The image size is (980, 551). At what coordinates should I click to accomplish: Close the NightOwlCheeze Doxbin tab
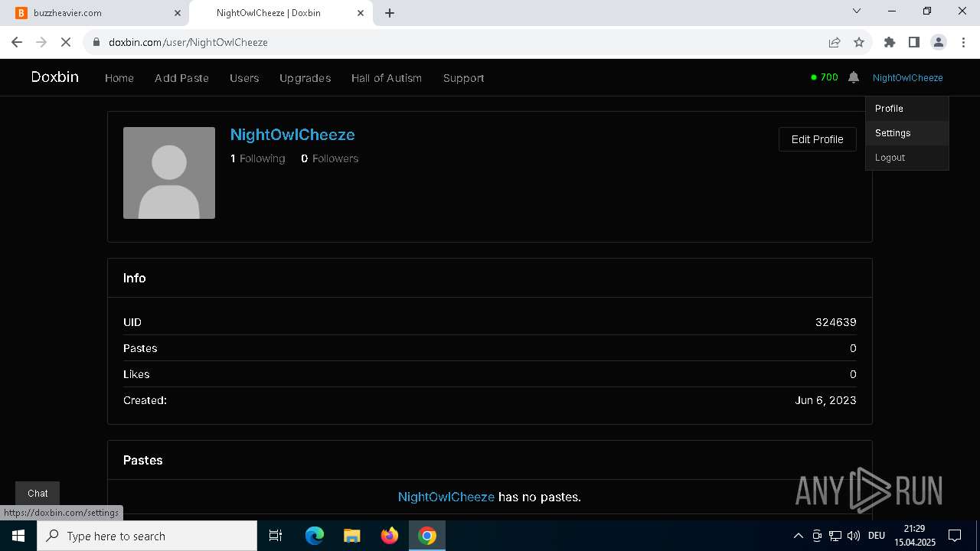pyautogui.click(x=361, y=13)
